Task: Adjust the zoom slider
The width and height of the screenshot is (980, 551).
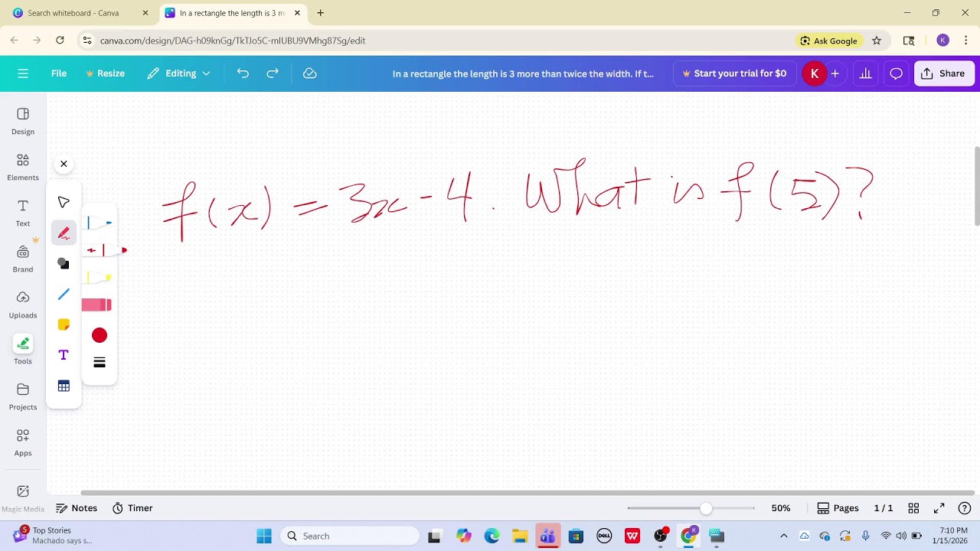Action: (705, 508)
